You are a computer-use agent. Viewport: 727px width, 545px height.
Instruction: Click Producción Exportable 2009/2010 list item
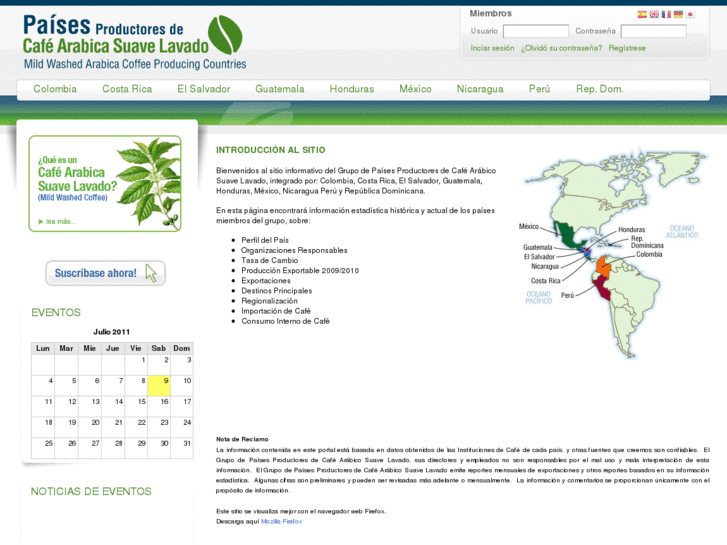click(300, 271)
